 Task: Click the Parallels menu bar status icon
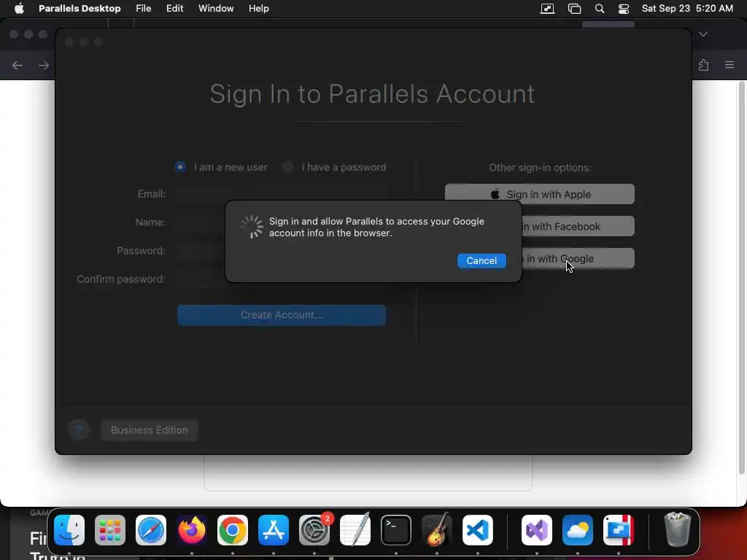click(x=547, y=9)
